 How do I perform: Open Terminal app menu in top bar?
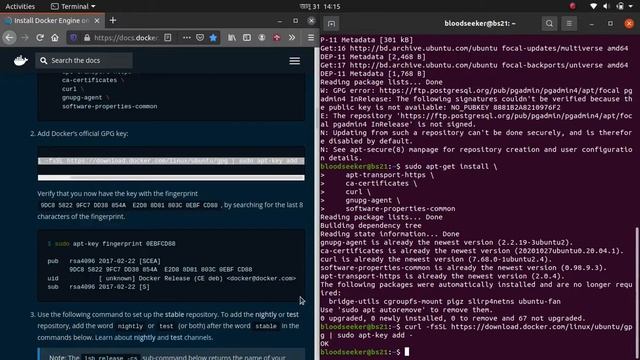(x=73, y=7)
